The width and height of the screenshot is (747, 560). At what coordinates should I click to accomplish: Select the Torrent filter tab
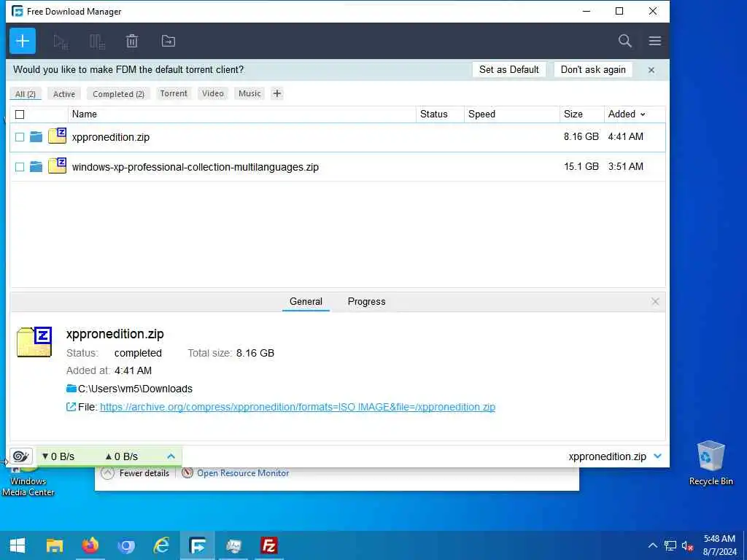click(174, 93)
